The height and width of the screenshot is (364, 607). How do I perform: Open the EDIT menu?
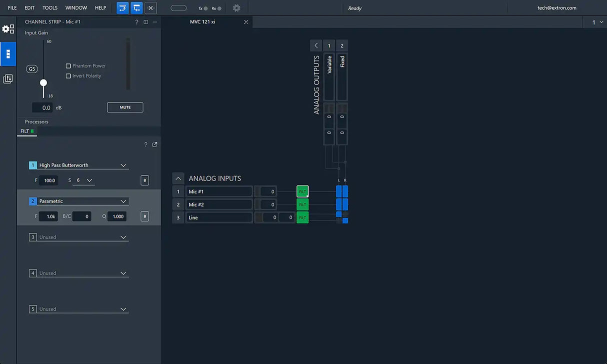pyautogui.click(x=29, y=8)
